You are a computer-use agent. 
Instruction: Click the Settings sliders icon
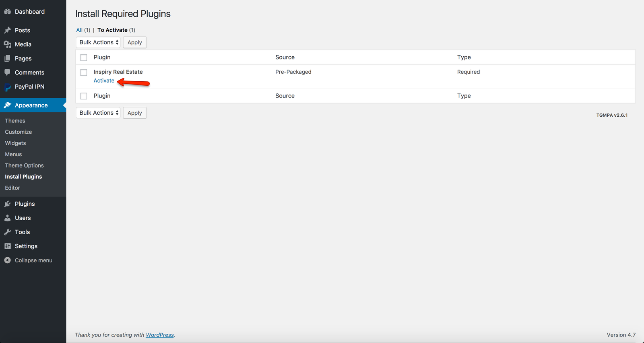point(7,246)
